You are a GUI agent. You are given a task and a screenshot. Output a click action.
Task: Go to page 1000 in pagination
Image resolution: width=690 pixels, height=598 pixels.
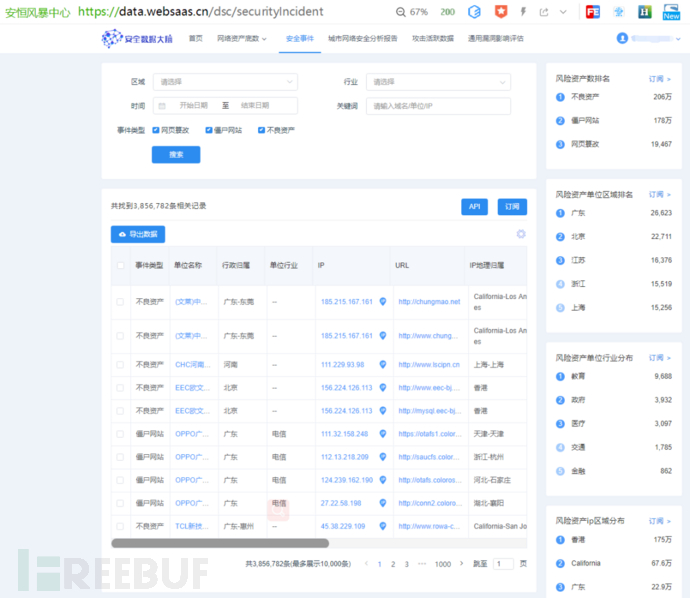(443, 564)
